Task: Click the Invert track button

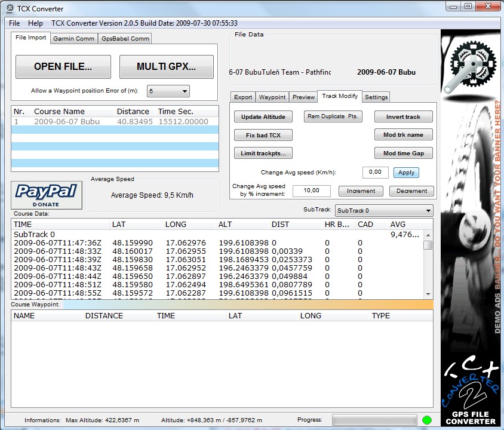Action: point(403,116)
